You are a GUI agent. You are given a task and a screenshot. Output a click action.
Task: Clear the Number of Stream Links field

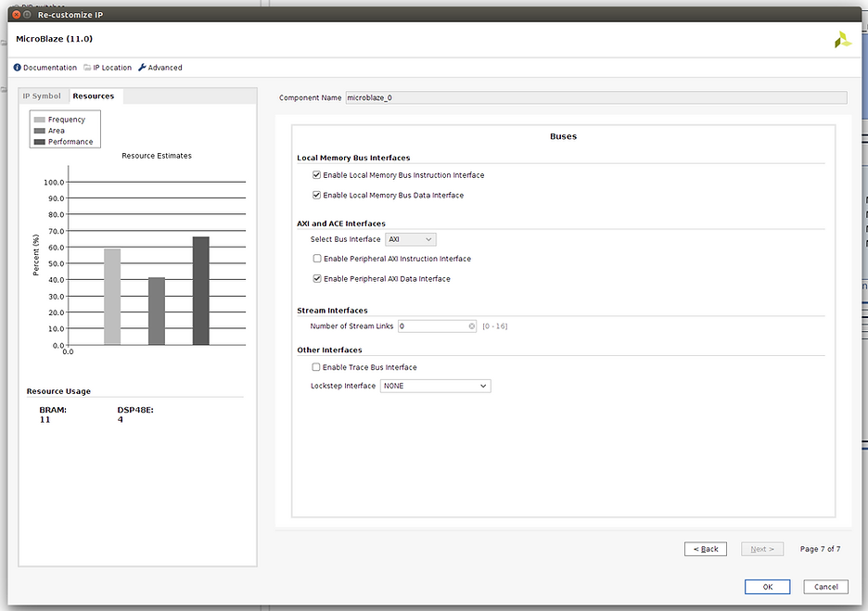471,326
